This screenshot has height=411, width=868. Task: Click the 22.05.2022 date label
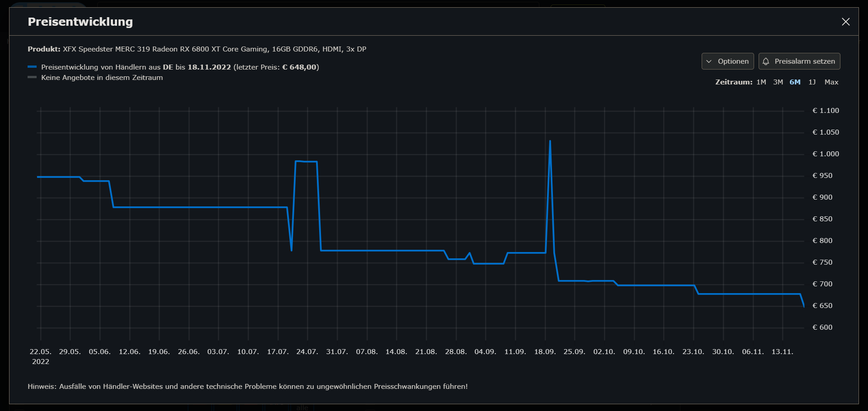point(40,356)
